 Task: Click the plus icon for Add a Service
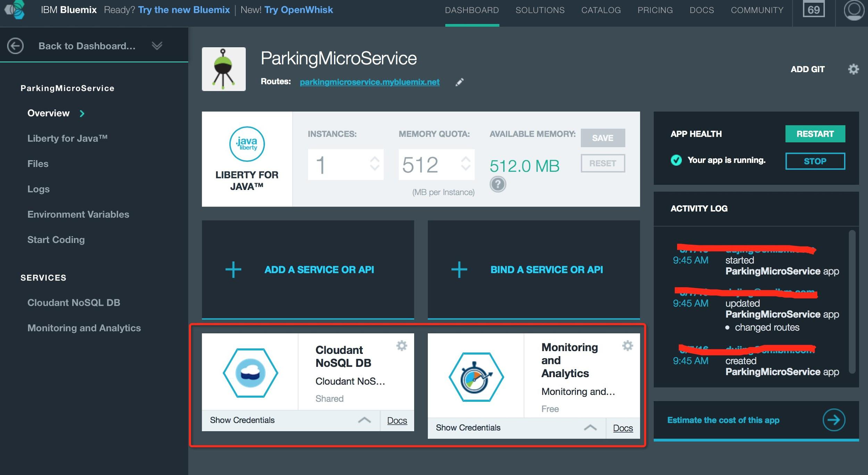click(x=233, y=270)
